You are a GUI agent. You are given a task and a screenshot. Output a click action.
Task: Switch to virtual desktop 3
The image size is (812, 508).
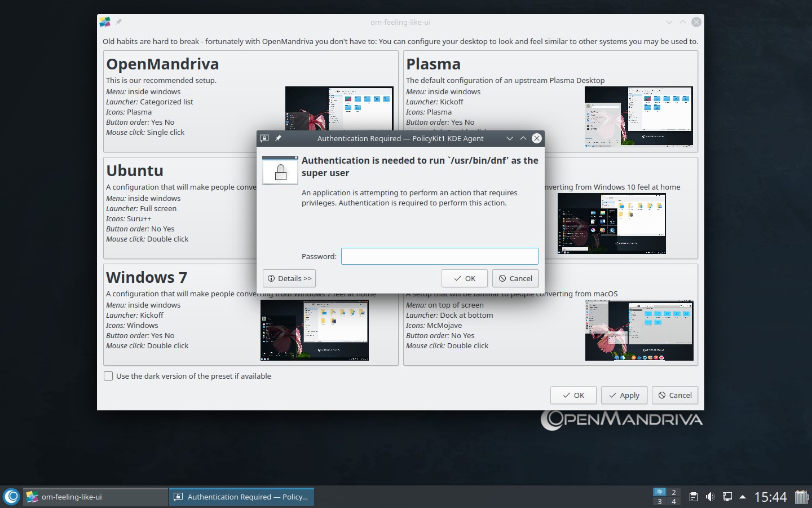coord(660,501)
